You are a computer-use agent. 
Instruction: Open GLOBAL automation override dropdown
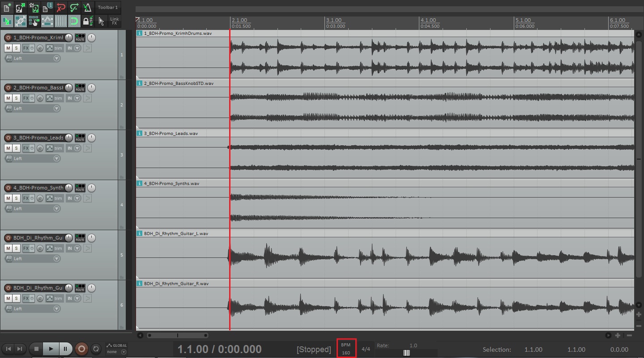pos(116,349)
